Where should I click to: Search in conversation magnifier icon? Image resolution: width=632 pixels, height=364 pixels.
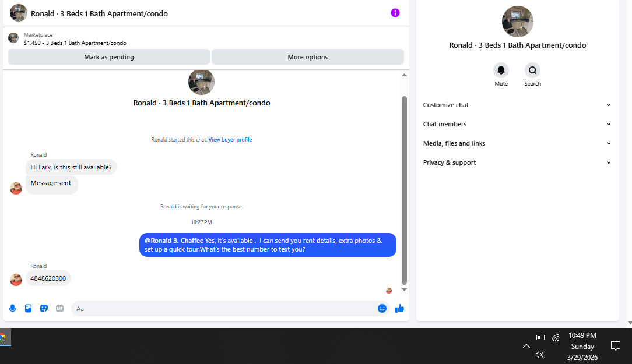(532, 70)
